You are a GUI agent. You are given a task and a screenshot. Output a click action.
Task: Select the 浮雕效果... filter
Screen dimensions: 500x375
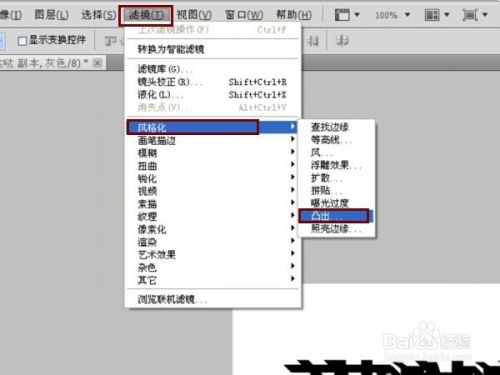[336, 165]
